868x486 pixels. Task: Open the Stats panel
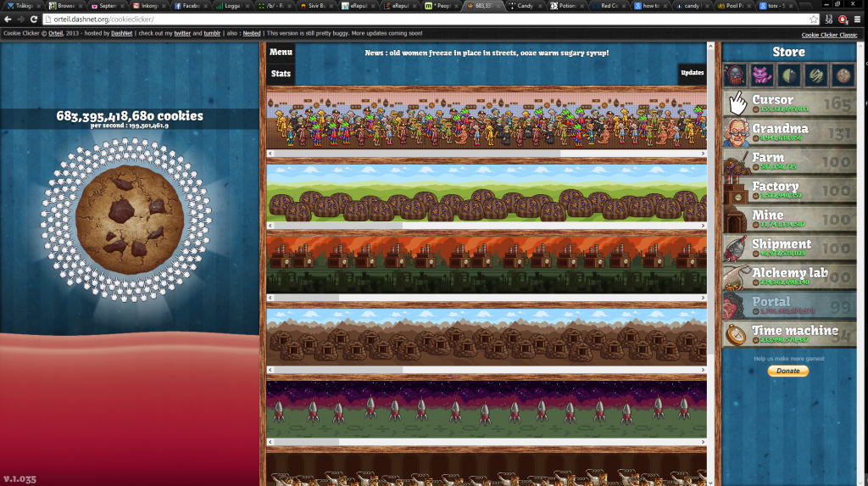281,74
